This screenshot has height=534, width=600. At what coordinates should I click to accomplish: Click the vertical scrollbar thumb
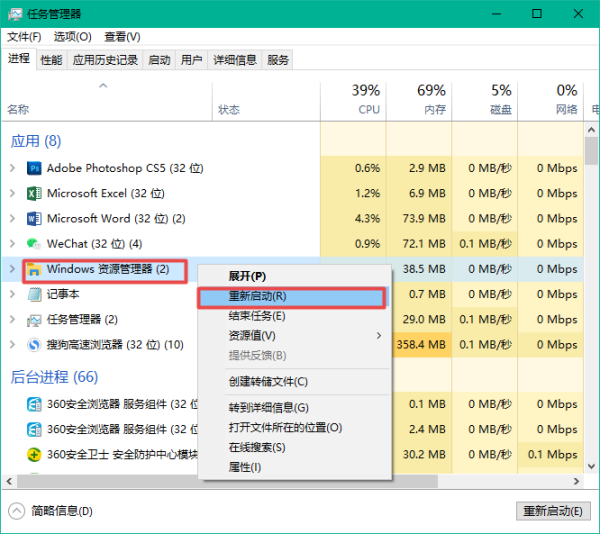pyautogui.click(x=592, y=151)
